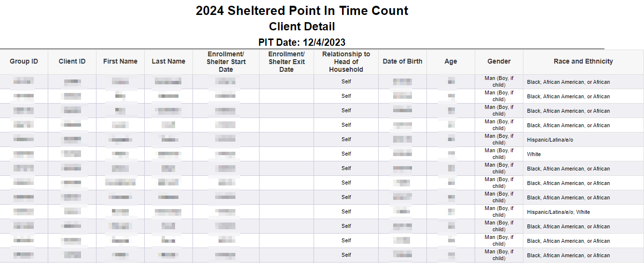Image resolution: width=644 pixels, height=263 pixels.
Task: Click the first row's Self relationship cell
Action: [346, 82]
